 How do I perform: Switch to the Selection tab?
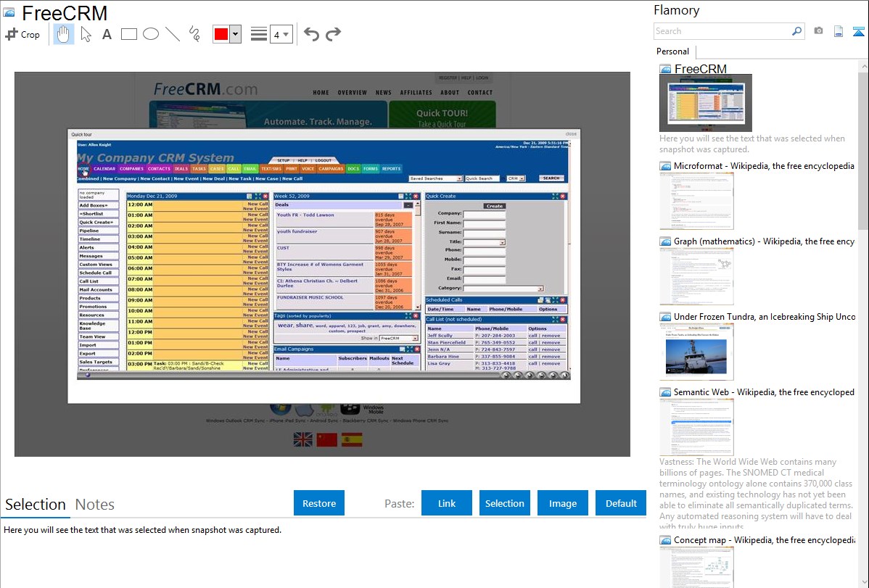tap(36, 505)
